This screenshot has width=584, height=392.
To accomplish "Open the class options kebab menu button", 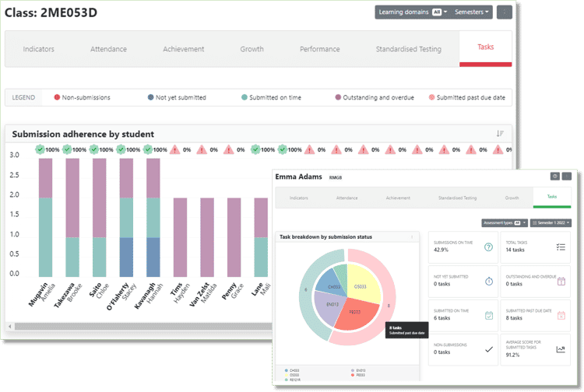I will click(505, 12).
